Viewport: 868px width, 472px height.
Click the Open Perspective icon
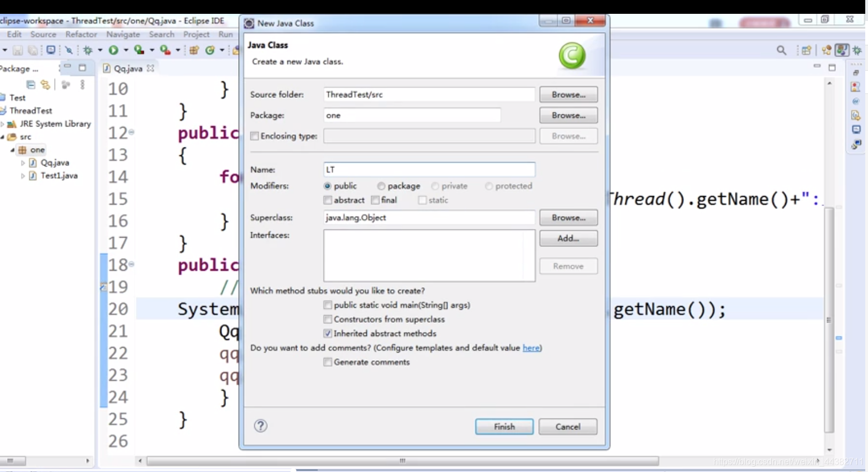(807, 50)
